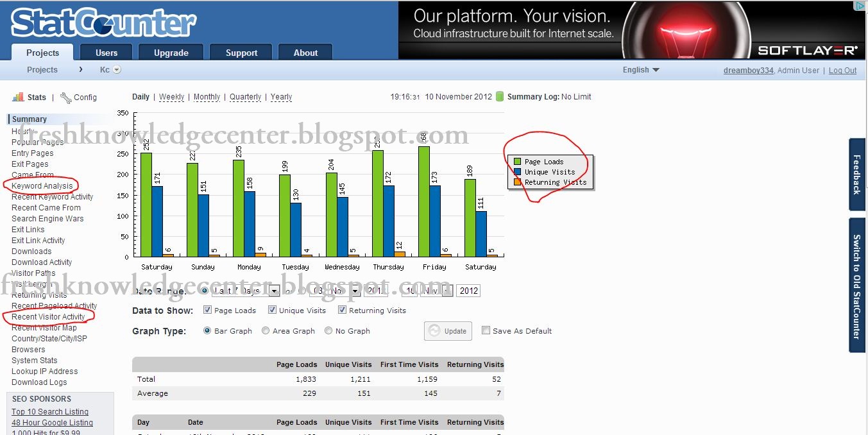Click the AdChoices icon on the banner ad
This screenshot has width=868, height=435.
[859, 6]
